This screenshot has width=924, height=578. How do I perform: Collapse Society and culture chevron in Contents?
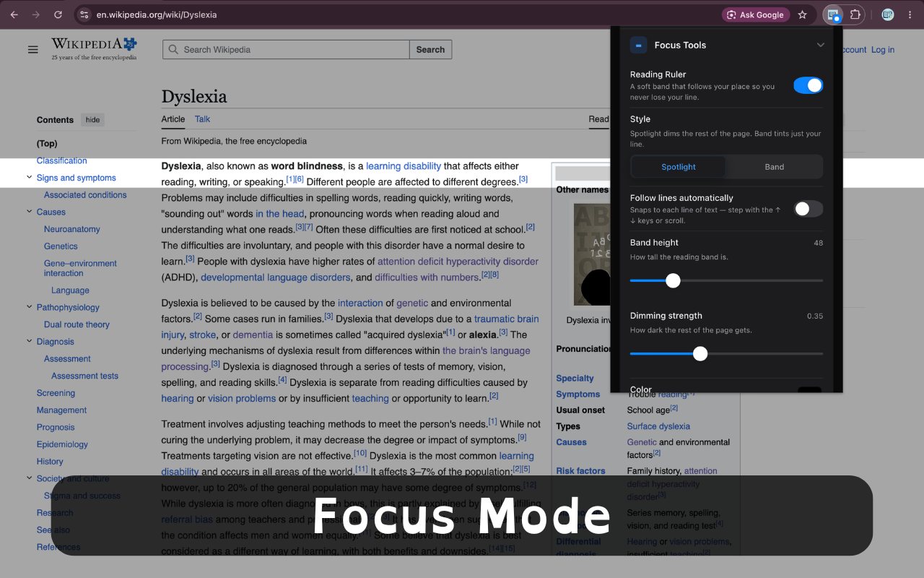point(30,478)
